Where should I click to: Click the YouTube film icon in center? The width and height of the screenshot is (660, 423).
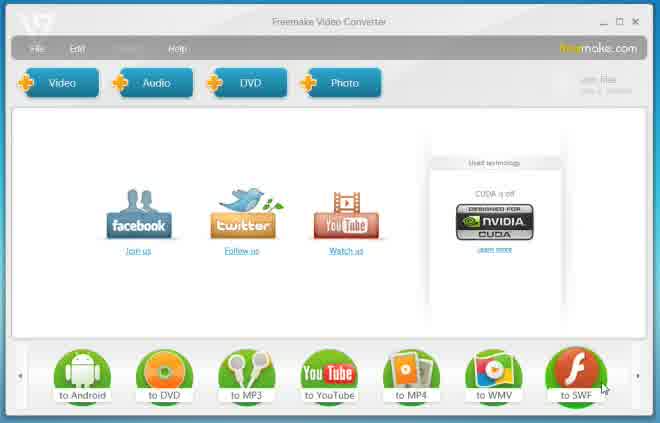[346, 215]
